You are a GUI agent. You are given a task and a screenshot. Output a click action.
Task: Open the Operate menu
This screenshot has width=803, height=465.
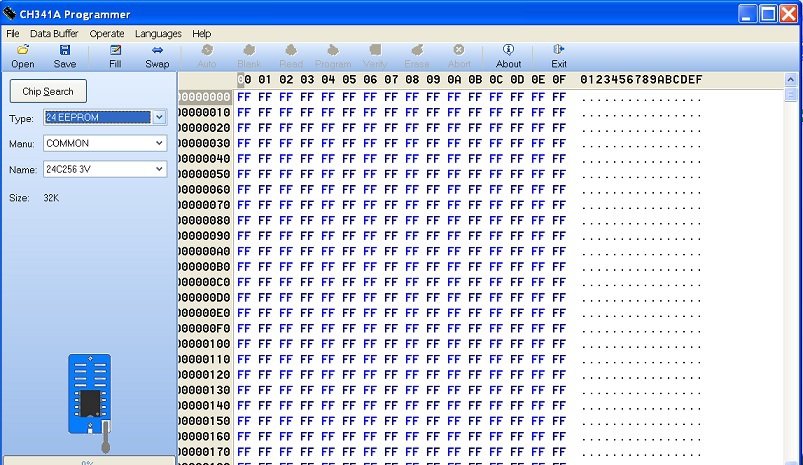click(107, 33)
